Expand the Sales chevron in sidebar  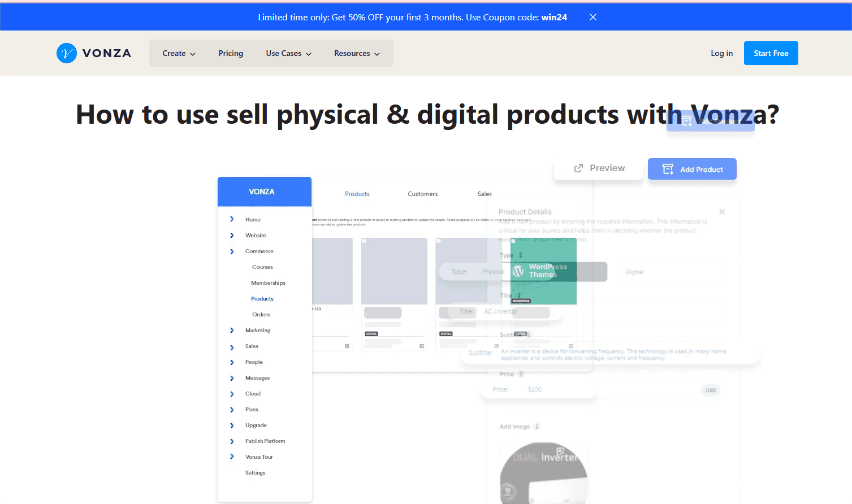(232, 347)
